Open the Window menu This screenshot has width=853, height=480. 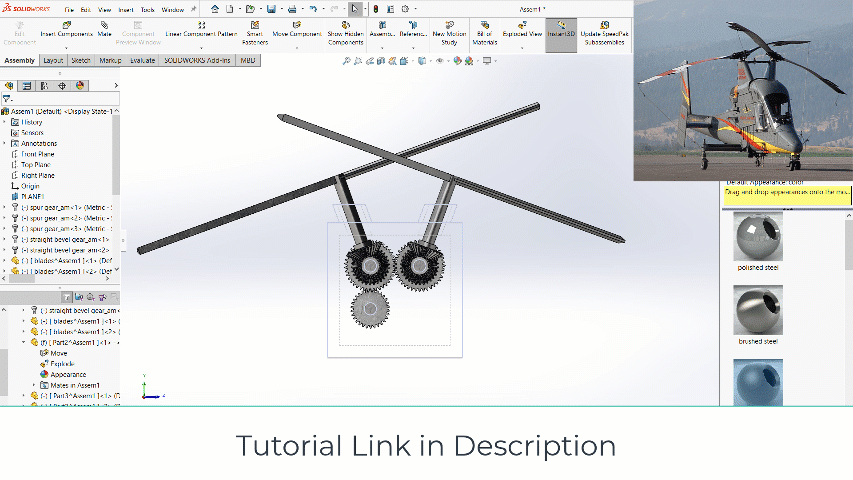click(172, 9)
